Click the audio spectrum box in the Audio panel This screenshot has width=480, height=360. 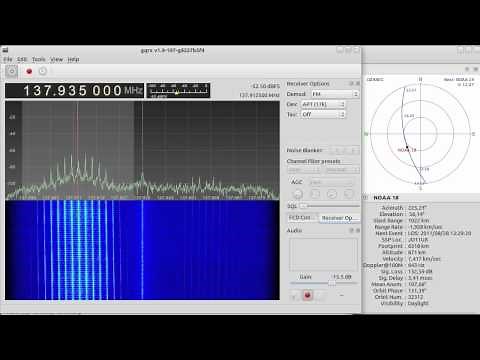coord(323,254)
